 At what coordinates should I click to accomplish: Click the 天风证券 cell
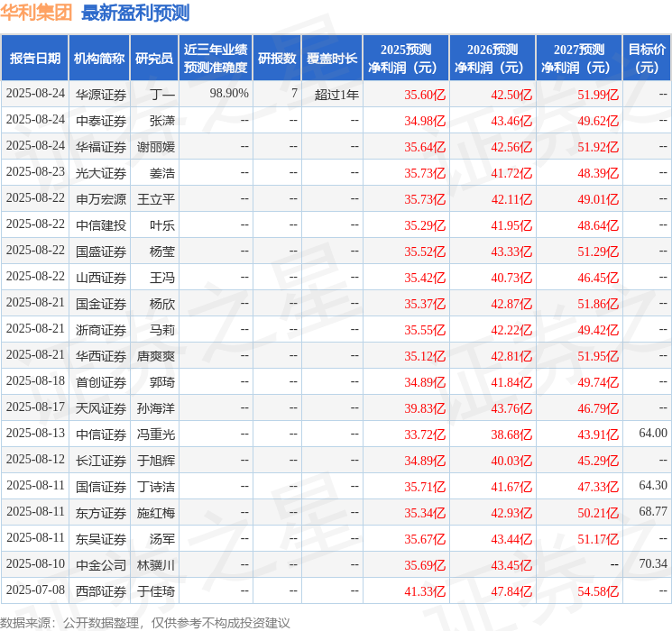pyautogui.click(x=101, y=408)
